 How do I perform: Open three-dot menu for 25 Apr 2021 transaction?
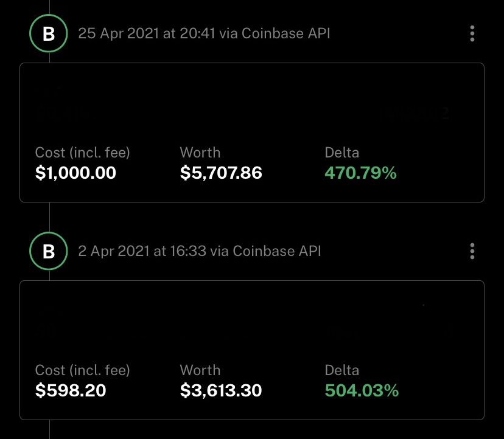pos(472,33)
